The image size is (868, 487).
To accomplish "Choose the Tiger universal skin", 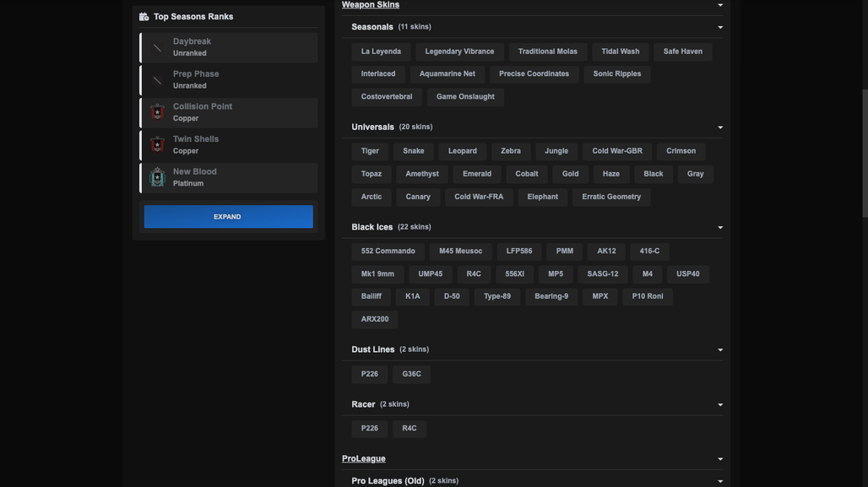I will (370, 151).
